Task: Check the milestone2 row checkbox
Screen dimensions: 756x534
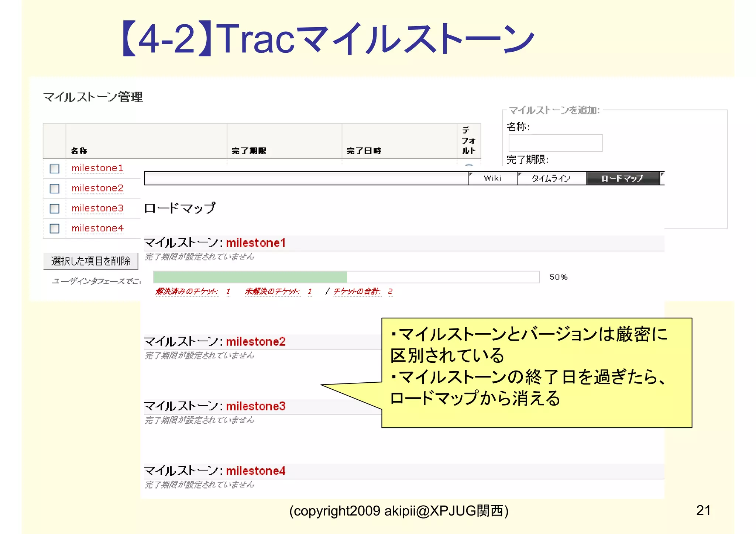Action: (x=54, y=189)
